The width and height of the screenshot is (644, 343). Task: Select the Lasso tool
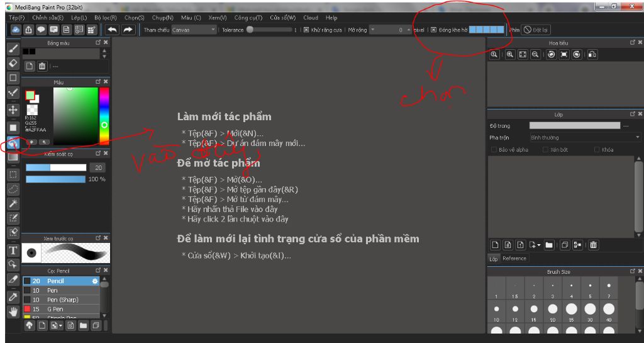click(13, 189)
